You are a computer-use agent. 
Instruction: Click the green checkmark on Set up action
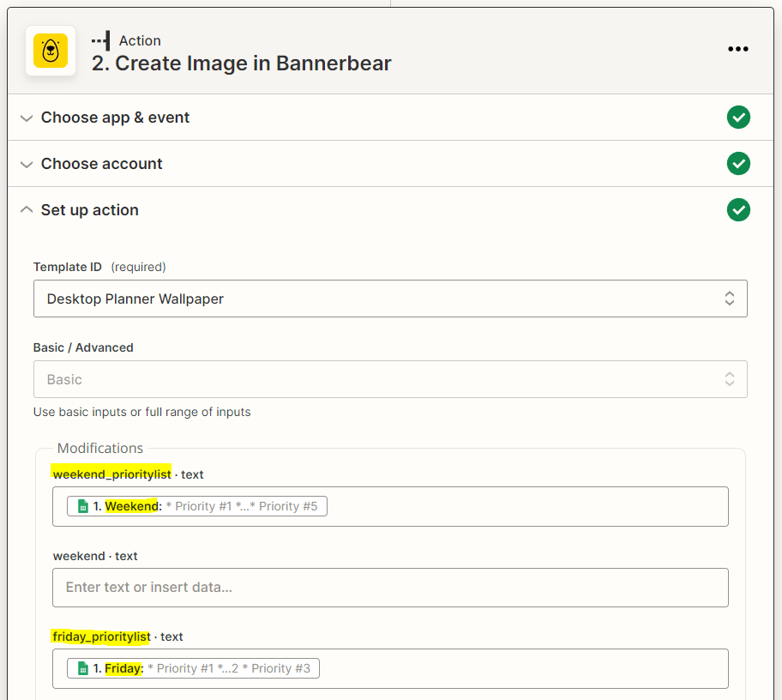738,209
